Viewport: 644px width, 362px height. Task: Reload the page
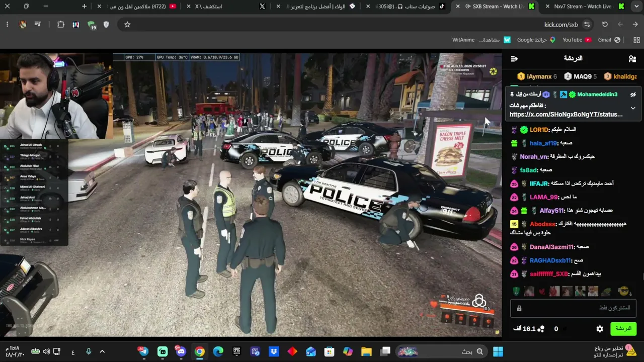click(605, 25)
